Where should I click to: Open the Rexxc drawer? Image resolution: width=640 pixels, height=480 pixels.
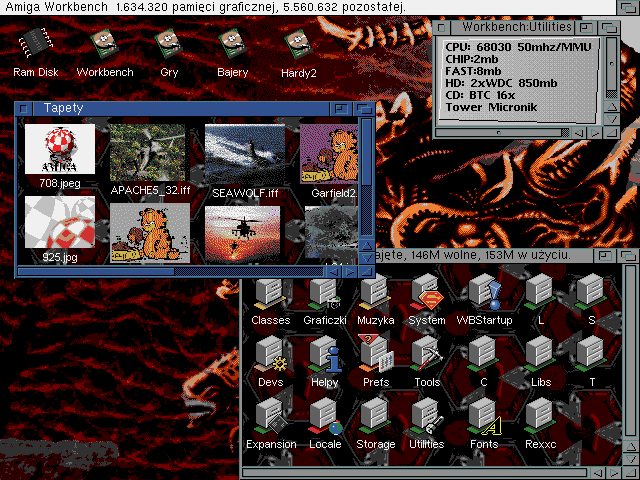click(x=541, y=417)
